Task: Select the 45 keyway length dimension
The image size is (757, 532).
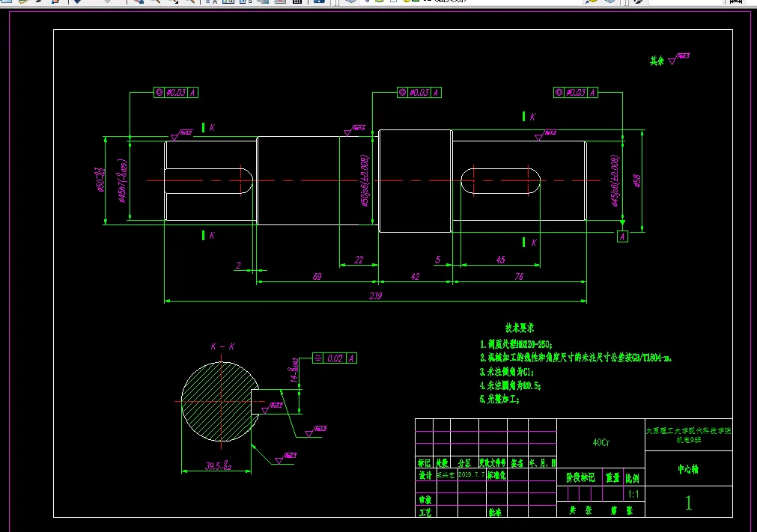Action: pos(501,260)
